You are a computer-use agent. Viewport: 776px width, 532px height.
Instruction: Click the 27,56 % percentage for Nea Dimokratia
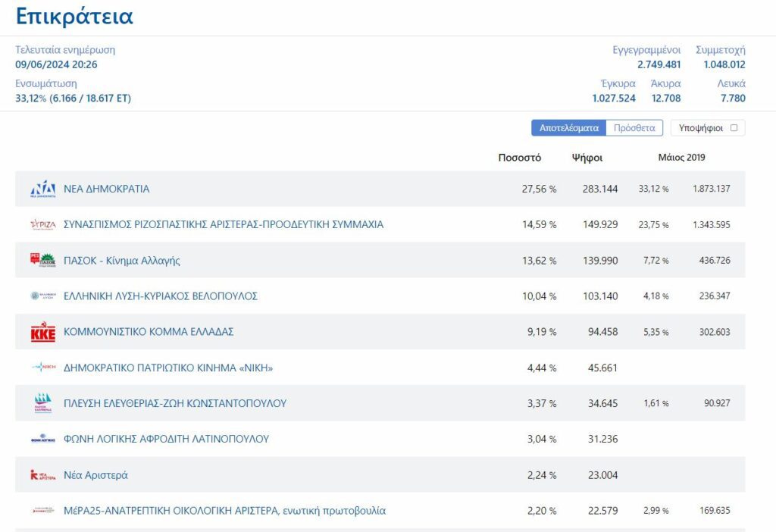539,189
